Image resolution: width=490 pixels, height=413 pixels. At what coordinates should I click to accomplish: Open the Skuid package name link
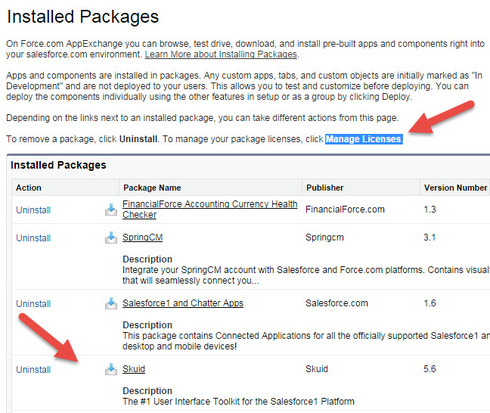coord(134,369)
